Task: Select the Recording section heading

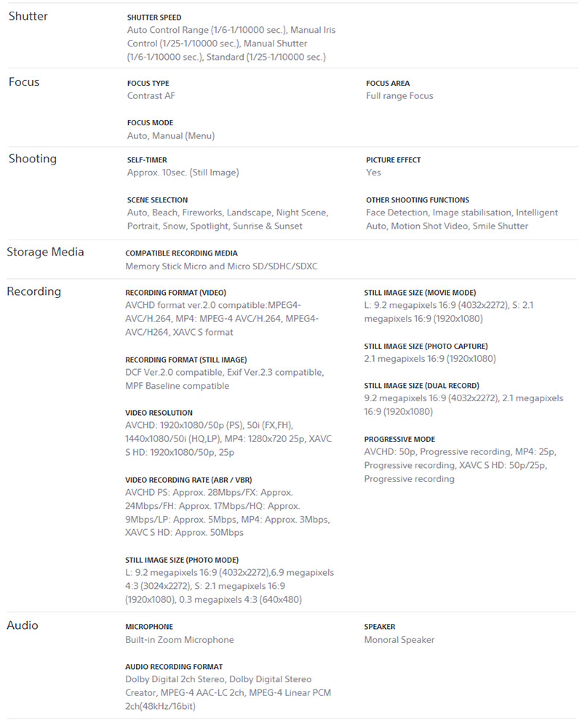Action: pos(33,291)
